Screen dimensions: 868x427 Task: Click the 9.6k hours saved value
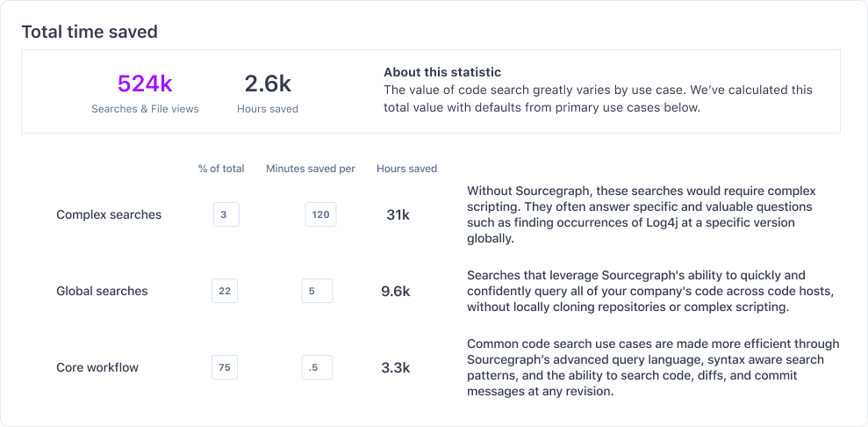pos(396,291)
